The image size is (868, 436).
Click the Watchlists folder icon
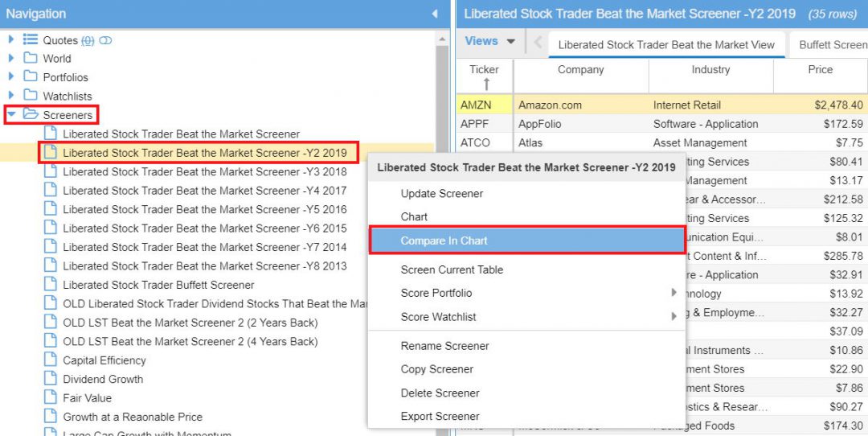click(x=30, y=96)
